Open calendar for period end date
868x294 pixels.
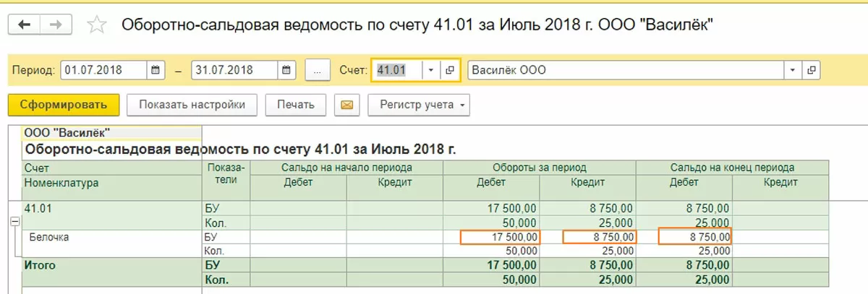[286, 71]
